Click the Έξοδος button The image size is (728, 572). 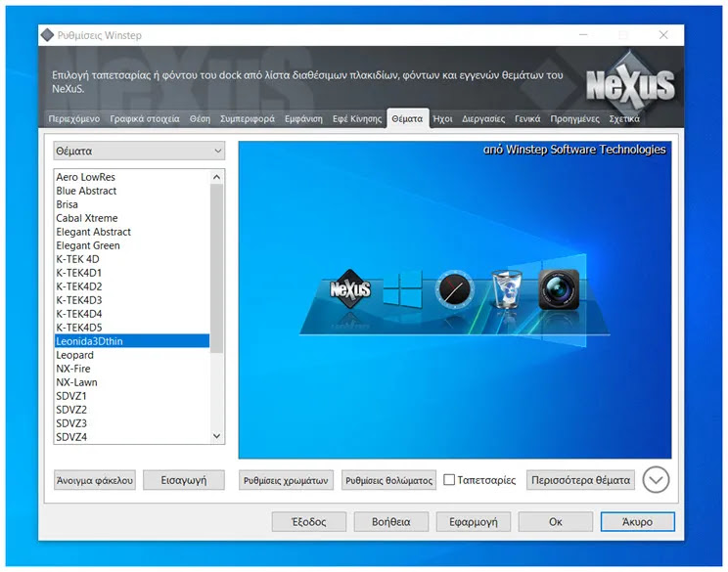click(309, 522)
